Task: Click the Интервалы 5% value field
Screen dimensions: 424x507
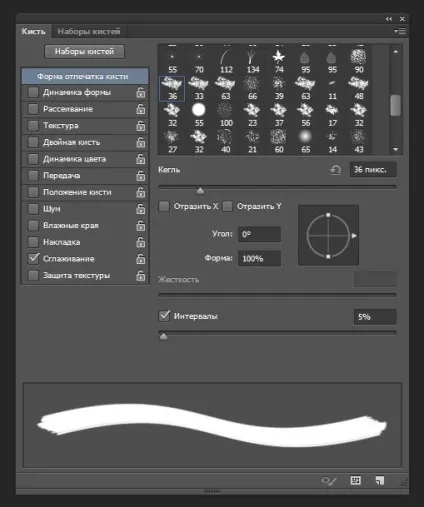Action: coord(375,317)
